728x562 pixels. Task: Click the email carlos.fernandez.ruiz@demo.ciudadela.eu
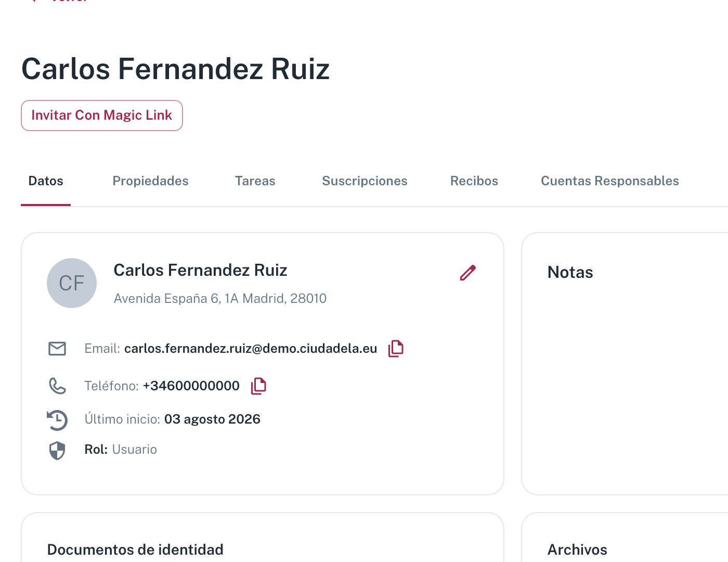251,349
